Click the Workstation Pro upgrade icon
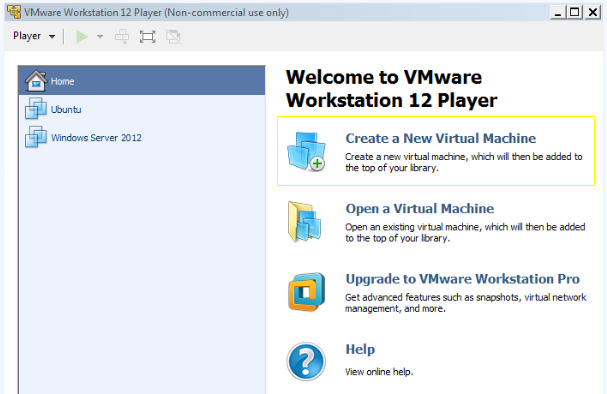 [x=306, y=292]
